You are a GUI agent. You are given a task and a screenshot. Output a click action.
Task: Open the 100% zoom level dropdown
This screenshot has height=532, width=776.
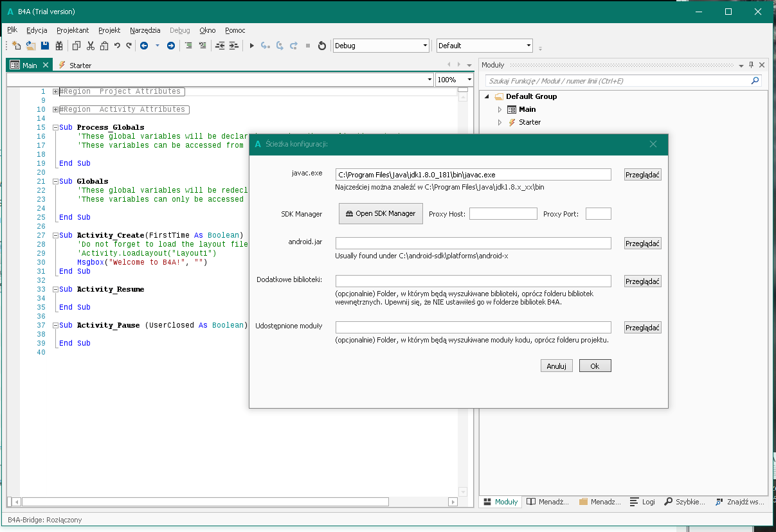(x=469, y=80)
